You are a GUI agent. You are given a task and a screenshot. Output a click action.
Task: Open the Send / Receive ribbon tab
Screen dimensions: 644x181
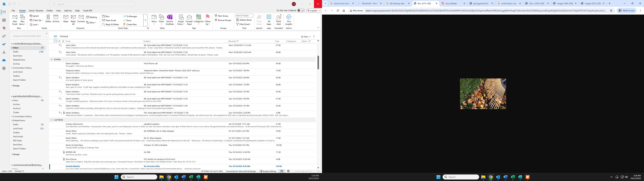coord(36,11)
